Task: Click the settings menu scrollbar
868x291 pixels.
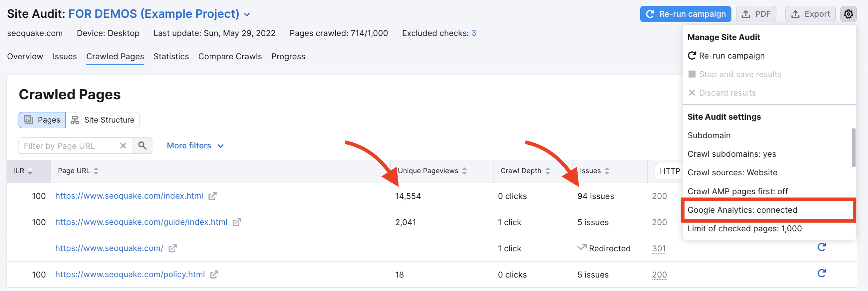Action: (x=853, y=148)
